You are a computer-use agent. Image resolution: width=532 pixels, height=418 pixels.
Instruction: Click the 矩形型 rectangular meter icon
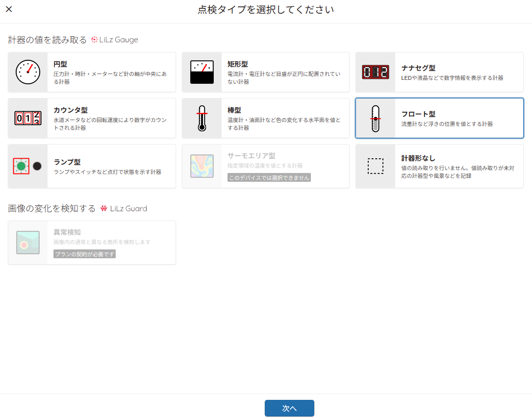click(x=202, y=72)
